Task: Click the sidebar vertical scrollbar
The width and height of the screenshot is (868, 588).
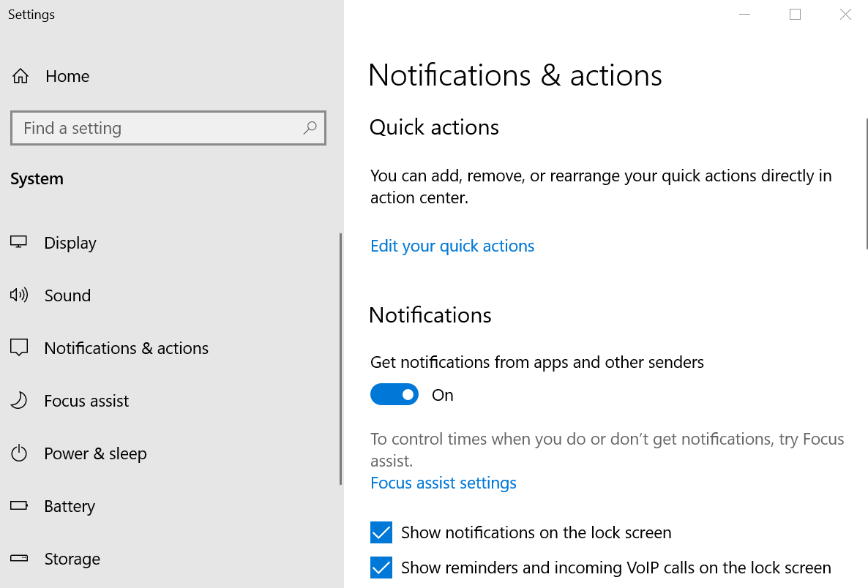Action: pyautogui.click(x=340, y=359)
